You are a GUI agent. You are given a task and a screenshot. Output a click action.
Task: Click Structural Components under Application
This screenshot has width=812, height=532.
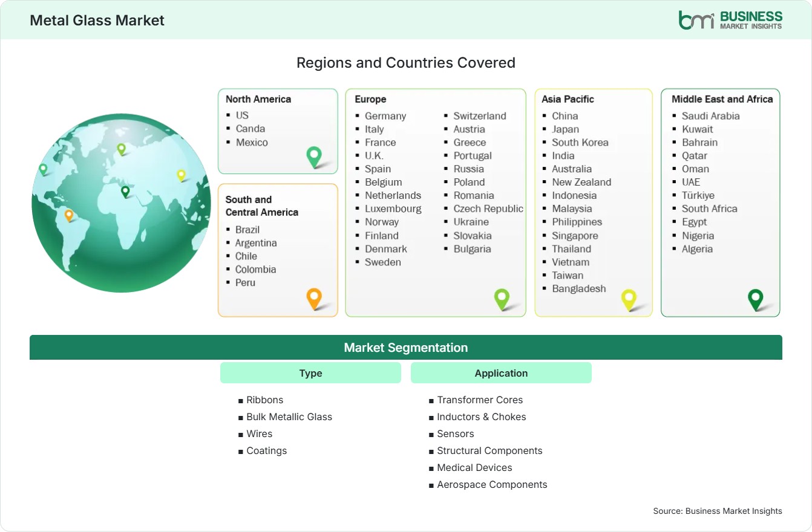click(x=489, y=450)
